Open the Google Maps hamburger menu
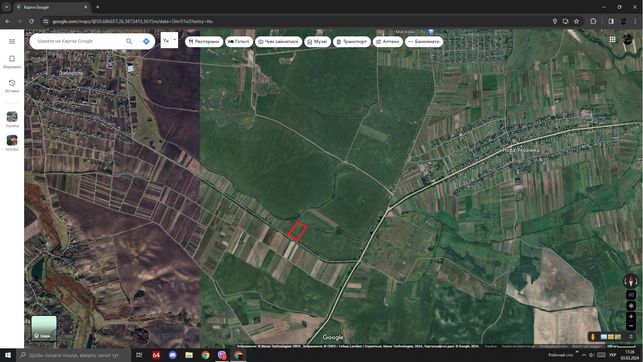Image resolution: width=643 pixels, height=362 pixels. [12, 41]
